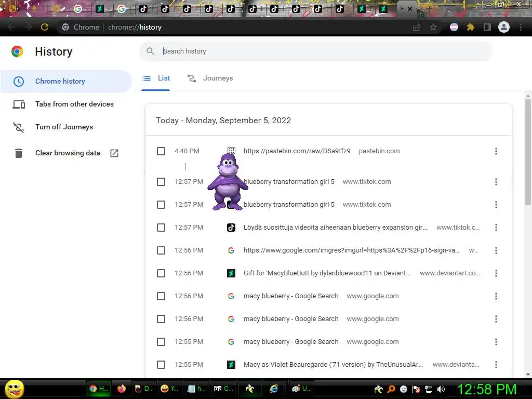532x399 pixels.
Task: Click the 12:58 PM taskbar clock
Action: [487, 389]
